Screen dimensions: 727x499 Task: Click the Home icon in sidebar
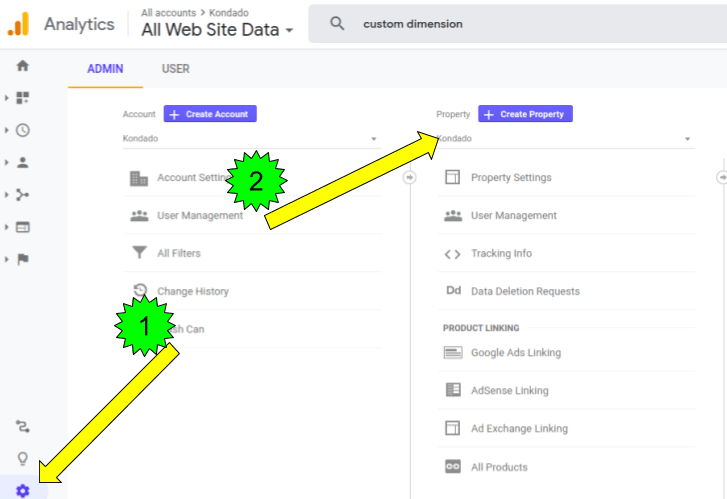click(23, 66)
